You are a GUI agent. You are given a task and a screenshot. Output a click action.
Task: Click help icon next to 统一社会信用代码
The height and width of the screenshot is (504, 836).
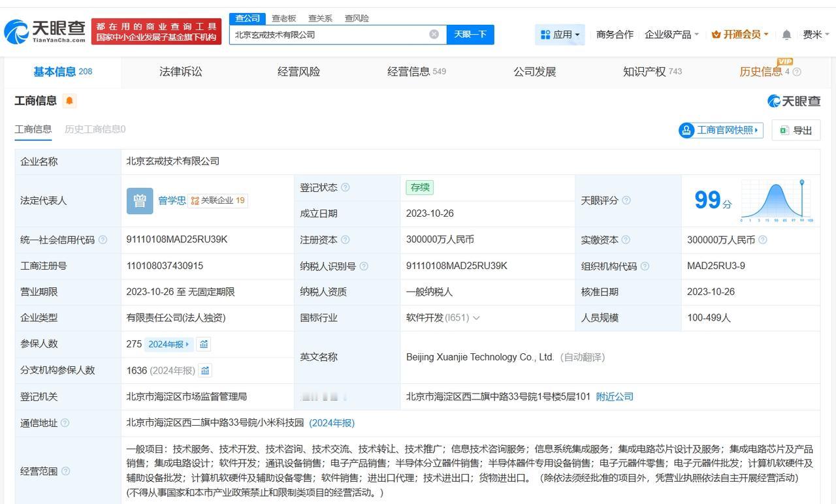click(x=103, y=240)
